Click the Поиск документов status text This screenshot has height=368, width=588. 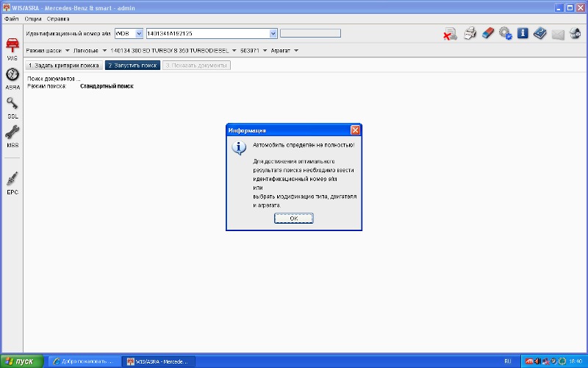click(54, 79)
